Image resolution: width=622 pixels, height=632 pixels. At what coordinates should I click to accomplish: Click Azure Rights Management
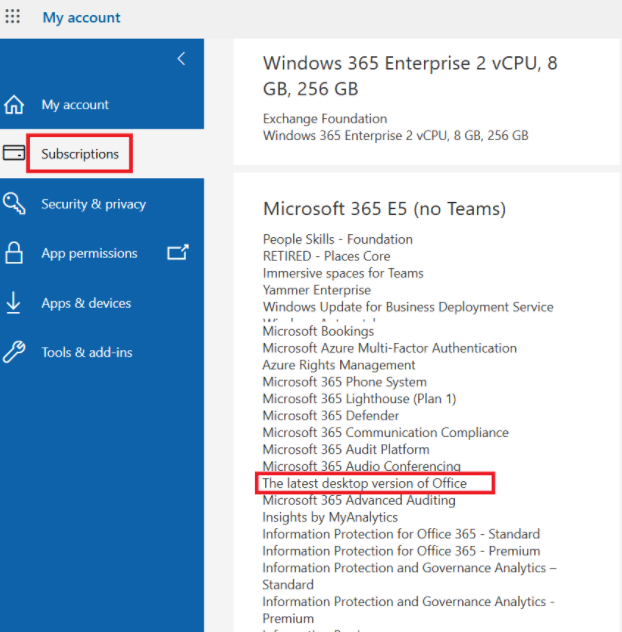click(x=339, y=365)
